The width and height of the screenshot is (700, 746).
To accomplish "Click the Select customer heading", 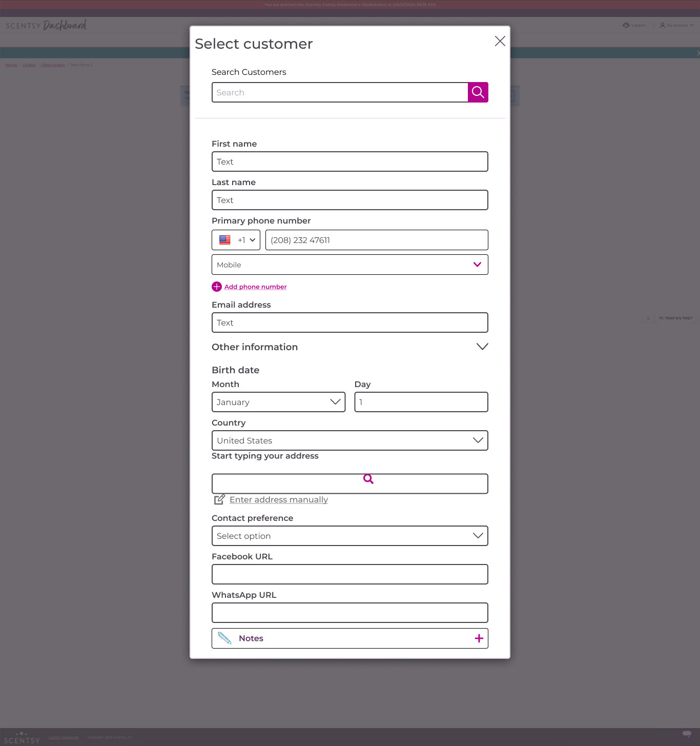I will (254, 44).
